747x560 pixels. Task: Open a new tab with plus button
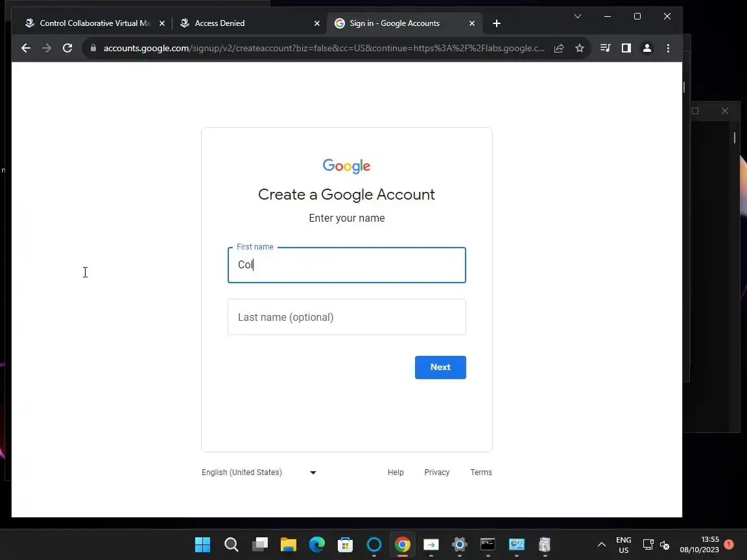click(497, 23)
